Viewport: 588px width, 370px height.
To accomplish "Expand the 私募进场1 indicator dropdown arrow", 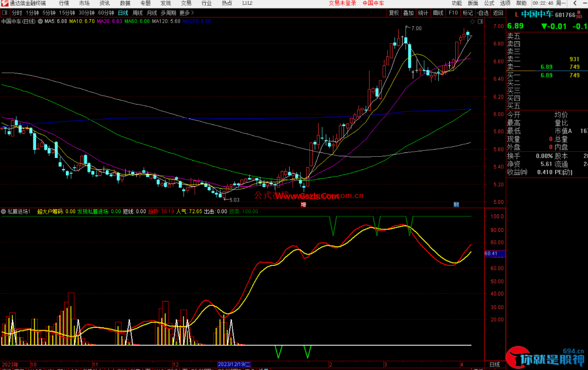I will (4, 212).
